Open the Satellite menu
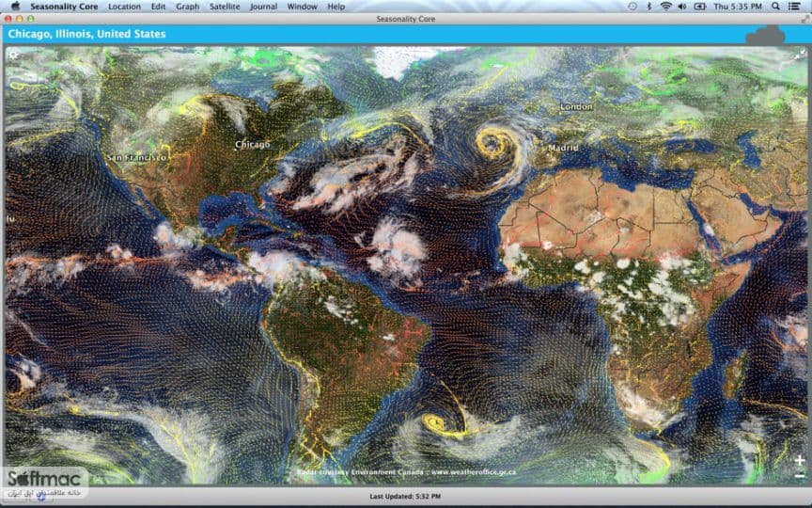 coord(225,7)
